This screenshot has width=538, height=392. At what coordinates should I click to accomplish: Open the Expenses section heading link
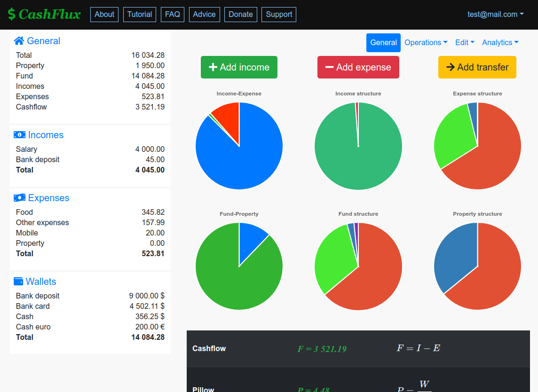(49, 198)
